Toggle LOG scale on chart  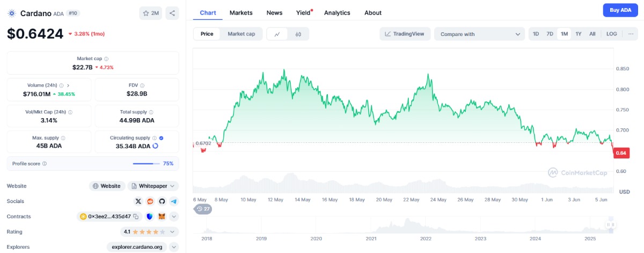click(x=611, y=34)
